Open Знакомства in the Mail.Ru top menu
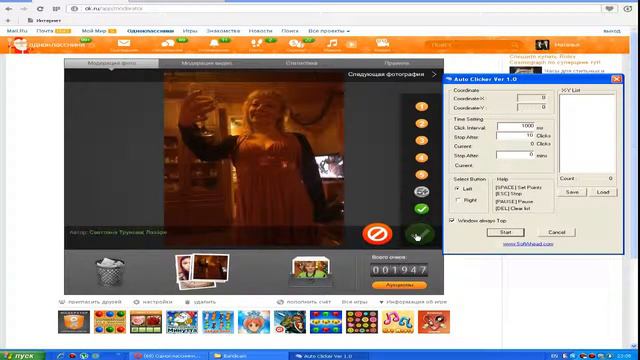The width and height of the screenshot is (640, 360). [223, 31]
